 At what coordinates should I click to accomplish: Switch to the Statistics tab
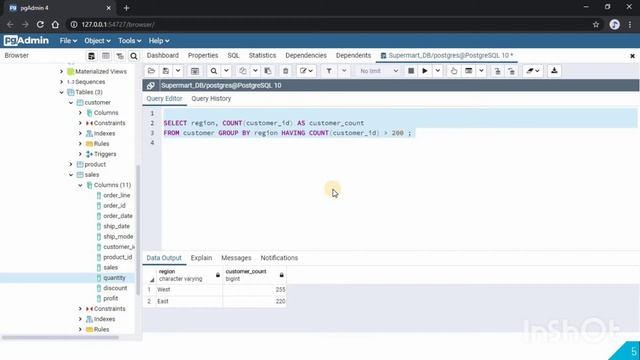(262, 56)
